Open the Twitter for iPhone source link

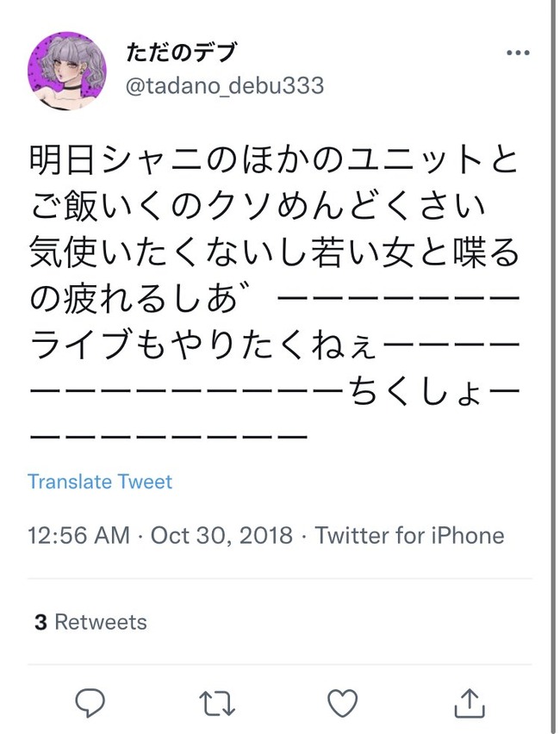[409, 535]
